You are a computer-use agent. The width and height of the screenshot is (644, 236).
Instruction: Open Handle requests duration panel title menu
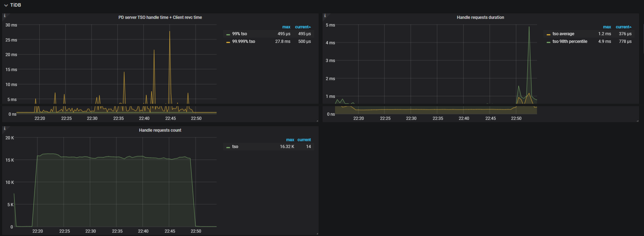click(480, 17)
